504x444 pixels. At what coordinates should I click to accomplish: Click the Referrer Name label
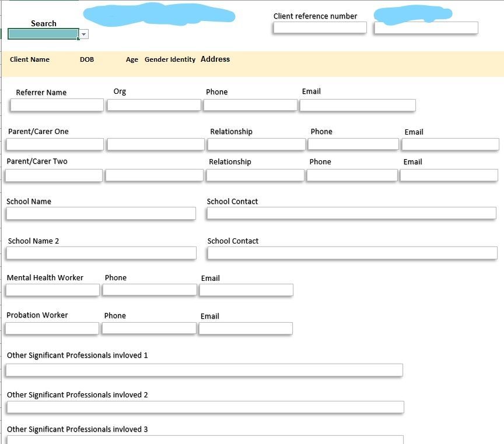coord(41,93)
